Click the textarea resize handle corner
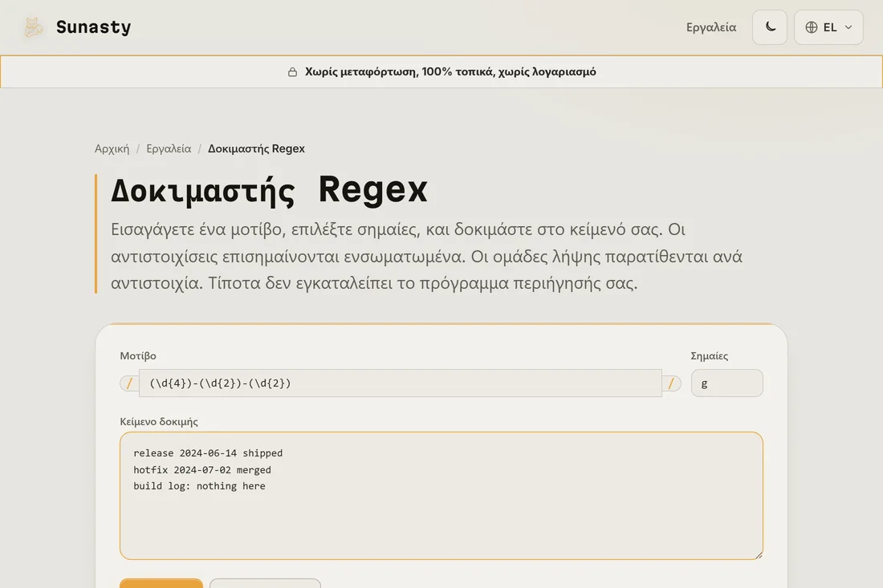 point(759,555)
